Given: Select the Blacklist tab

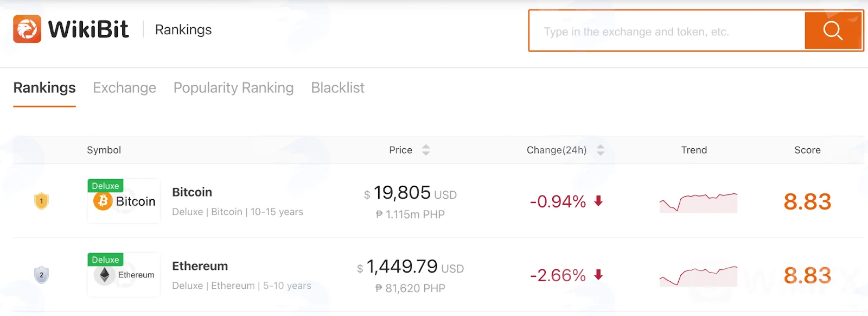Looking at the screenshot, I should coord(337,88).
